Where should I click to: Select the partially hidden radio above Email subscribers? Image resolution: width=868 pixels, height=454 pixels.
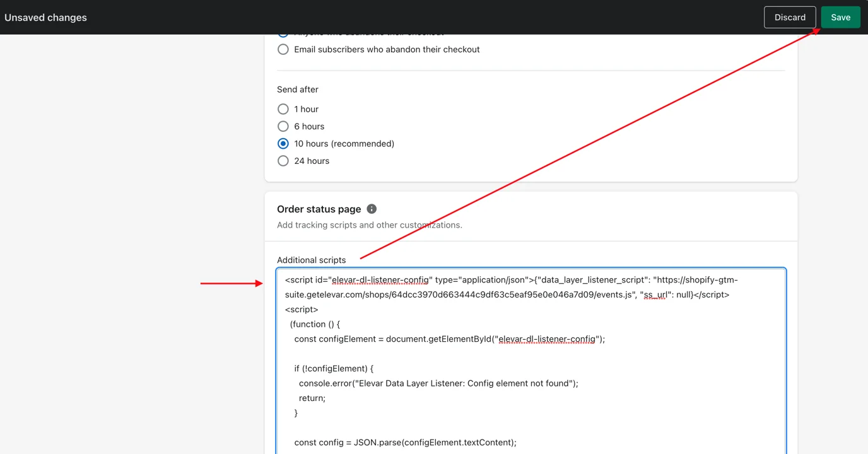[x=283, y=35]
